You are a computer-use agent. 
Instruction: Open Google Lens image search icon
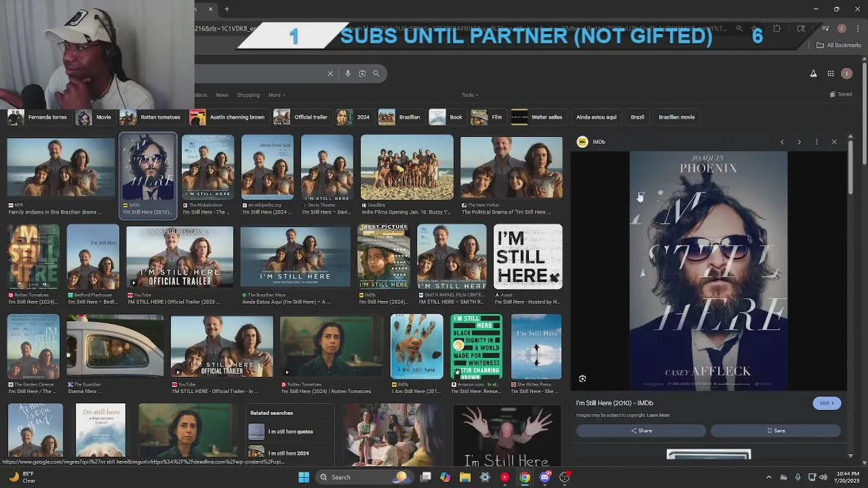point(362,73)
